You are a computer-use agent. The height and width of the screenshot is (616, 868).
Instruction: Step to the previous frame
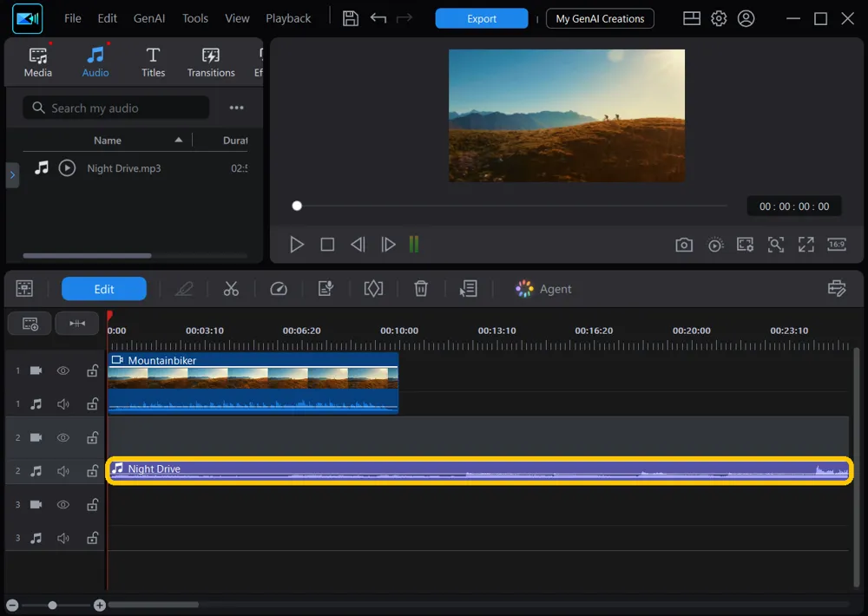click(358, 244)
